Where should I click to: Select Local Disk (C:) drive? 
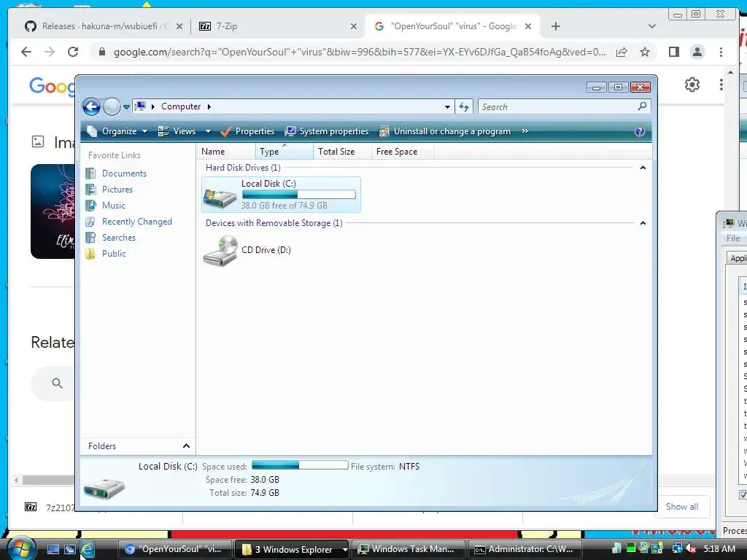click(x=281, y=194)
